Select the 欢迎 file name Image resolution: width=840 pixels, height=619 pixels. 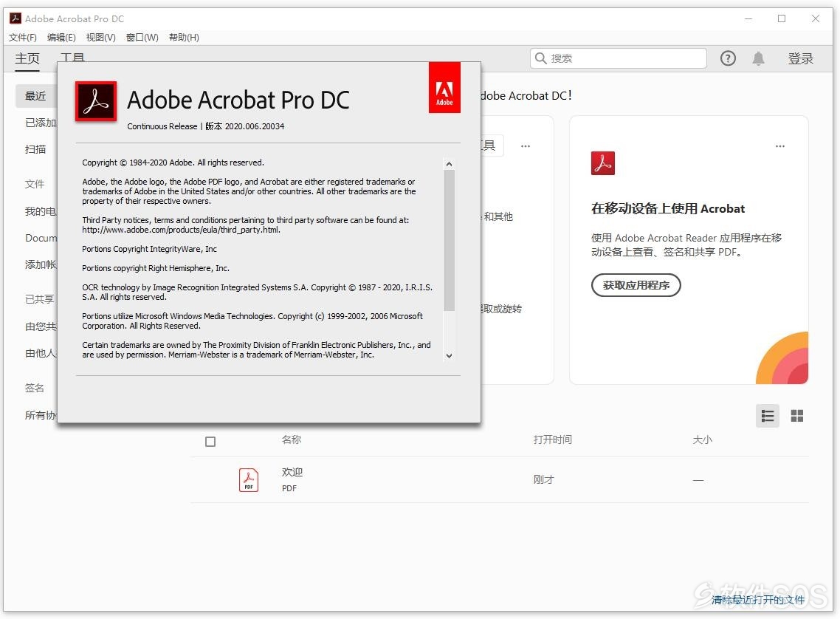[x=292, y=471]
